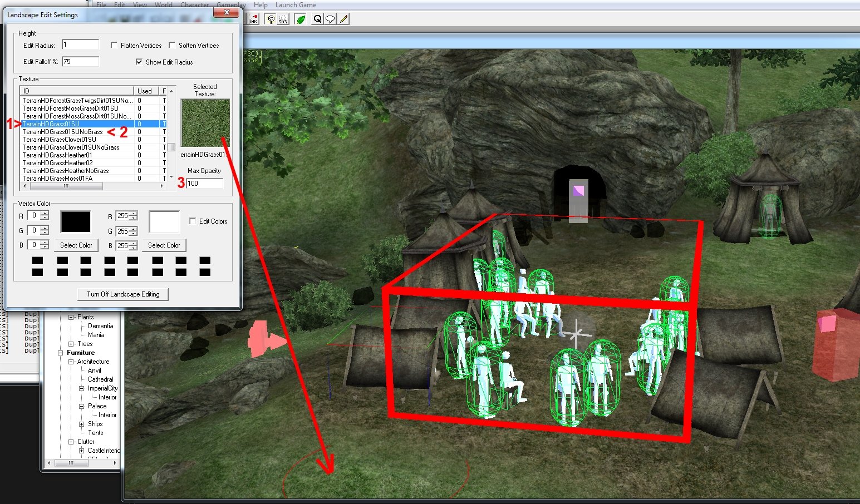Click the Launch Game menu item
860x504 pixels.
click(296, 4)
